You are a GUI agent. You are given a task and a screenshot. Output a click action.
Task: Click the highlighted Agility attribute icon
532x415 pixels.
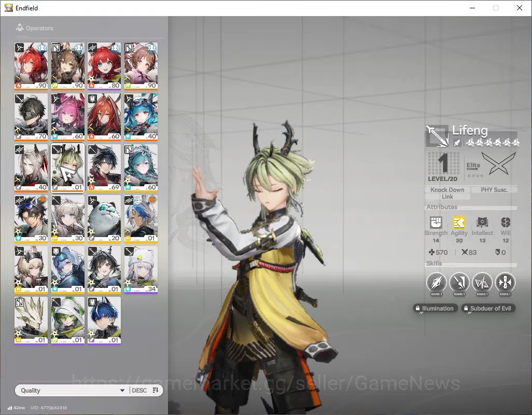[459, 223]
